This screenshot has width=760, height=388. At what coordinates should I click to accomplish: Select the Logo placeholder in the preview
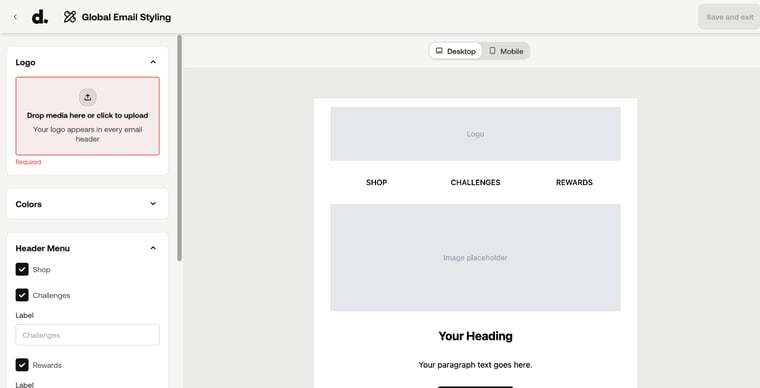[475, 134]
